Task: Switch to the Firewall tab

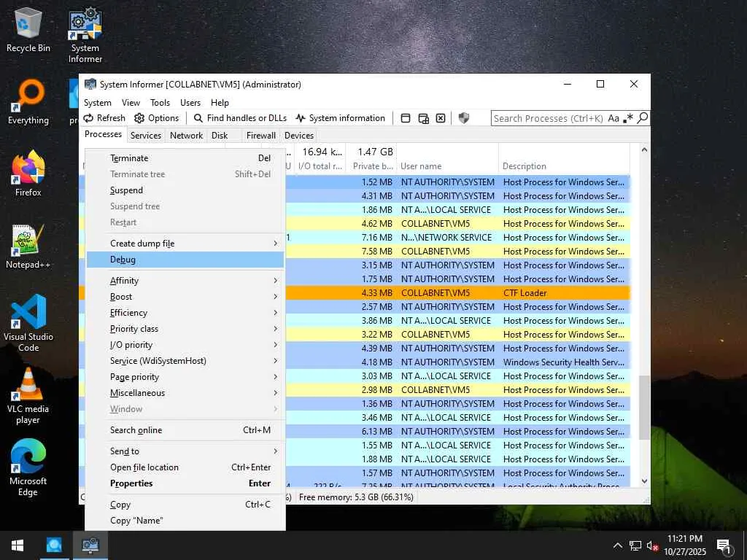Action: point(260,136)
